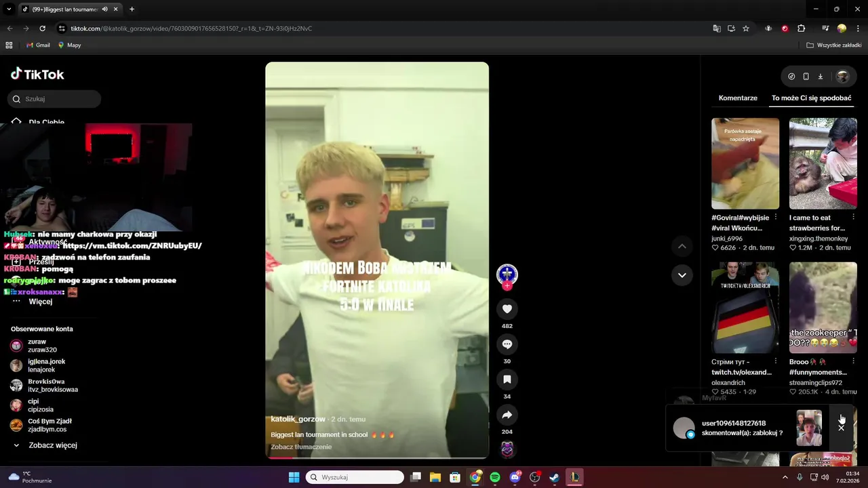Open the media controls music-note icon
868x488 pixels.
tap(825, 28)
